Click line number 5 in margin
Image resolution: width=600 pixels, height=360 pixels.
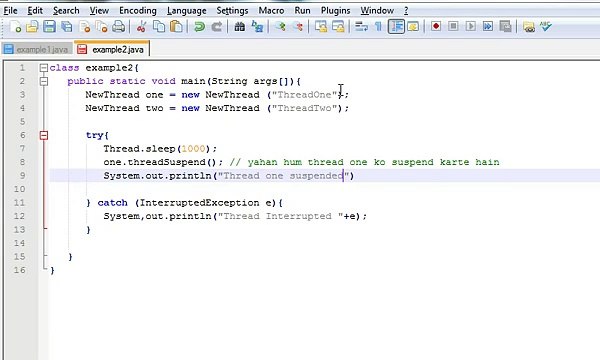pos(22,122)
